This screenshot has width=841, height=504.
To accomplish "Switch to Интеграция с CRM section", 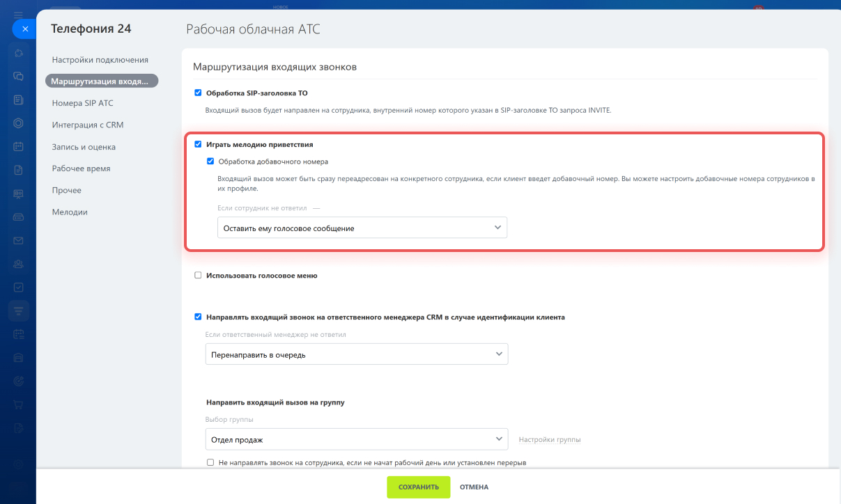I will (x=88, y=125).
